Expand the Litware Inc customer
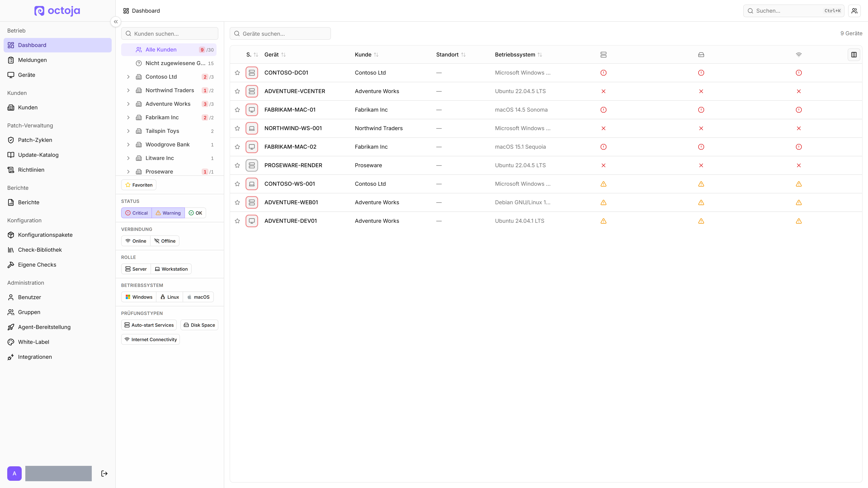This screenshot has width=868, height=488. [x=128, y=158]
